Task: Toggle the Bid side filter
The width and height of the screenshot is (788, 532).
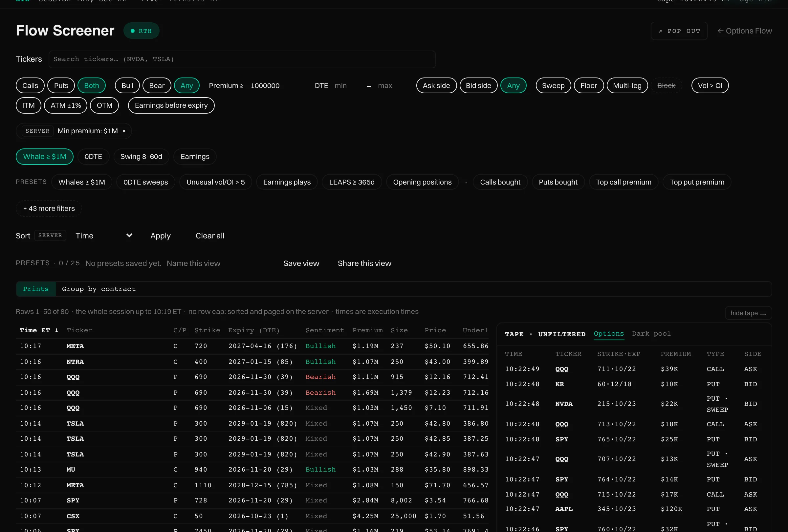Action: [x=478, y=85]
